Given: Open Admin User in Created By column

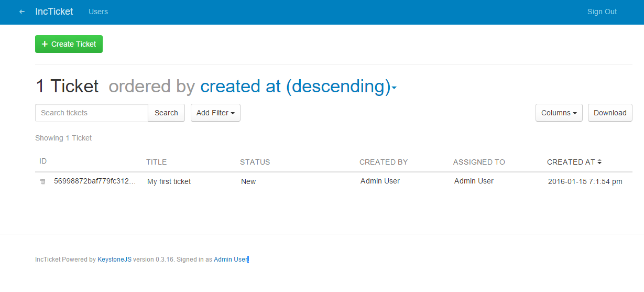Looking at the screenshot, I should click(380, 181).
